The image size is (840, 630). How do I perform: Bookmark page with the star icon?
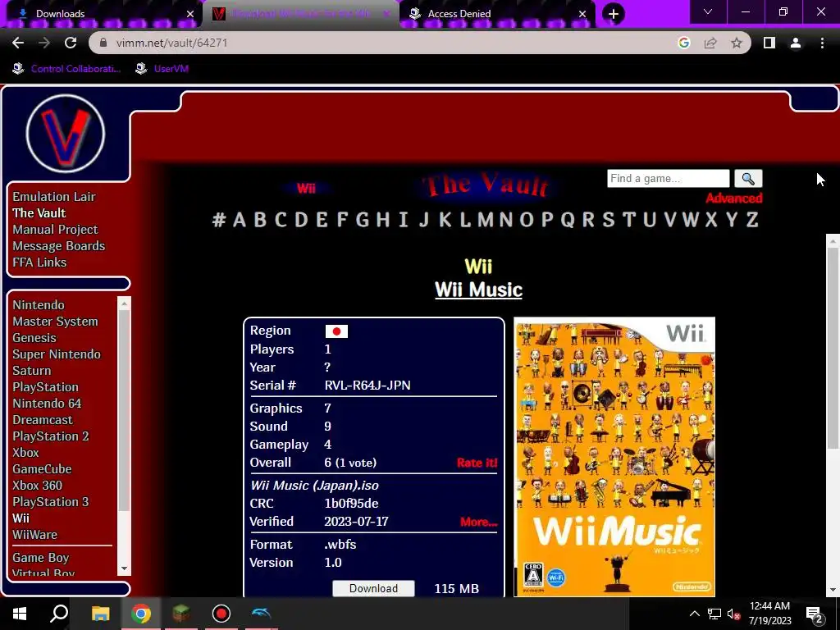[737, 43]
